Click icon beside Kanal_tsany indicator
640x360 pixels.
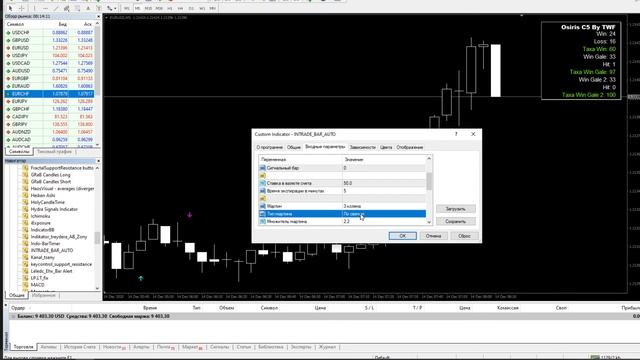[x=25, y=257]
